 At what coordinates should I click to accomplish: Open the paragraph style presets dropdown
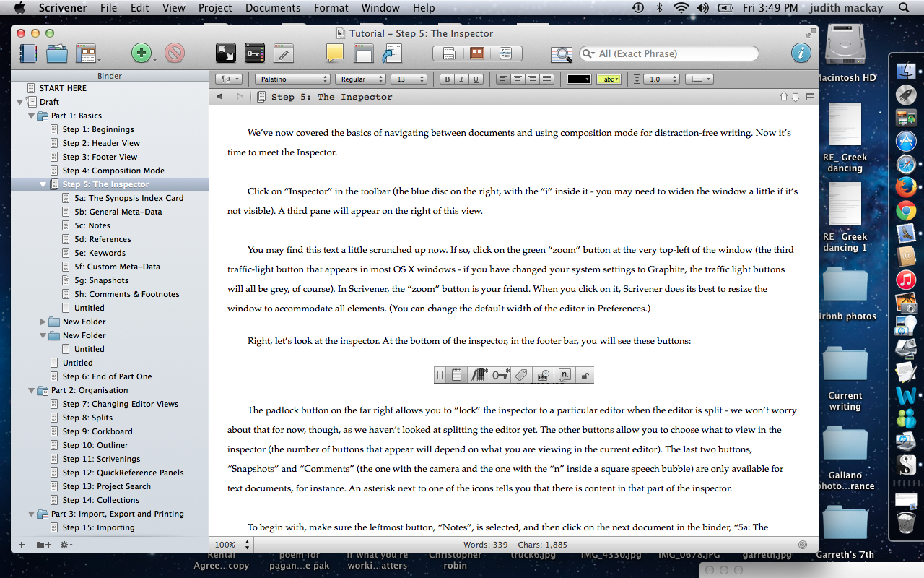pos(228,79)
